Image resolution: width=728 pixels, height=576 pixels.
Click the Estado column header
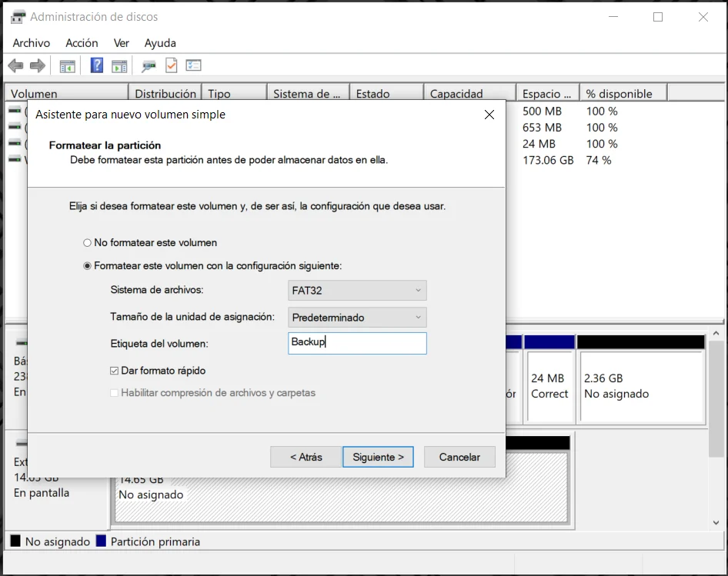(387, 93)
